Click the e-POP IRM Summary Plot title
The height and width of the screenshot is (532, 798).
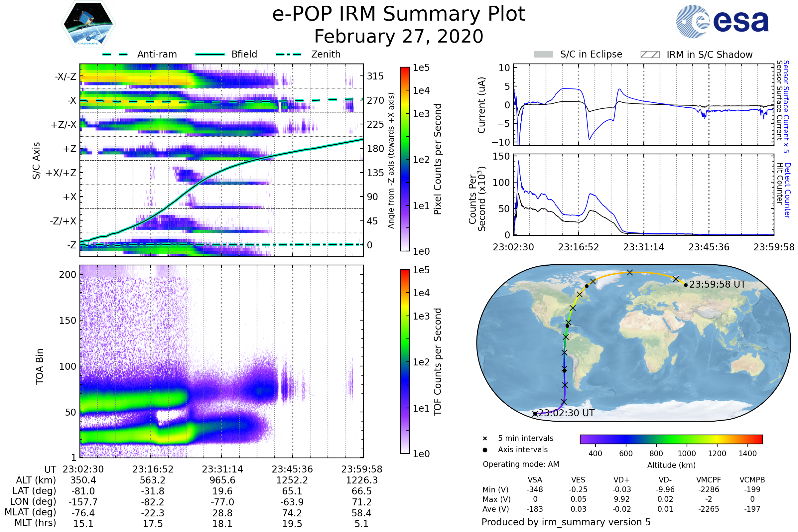[399, 14]
